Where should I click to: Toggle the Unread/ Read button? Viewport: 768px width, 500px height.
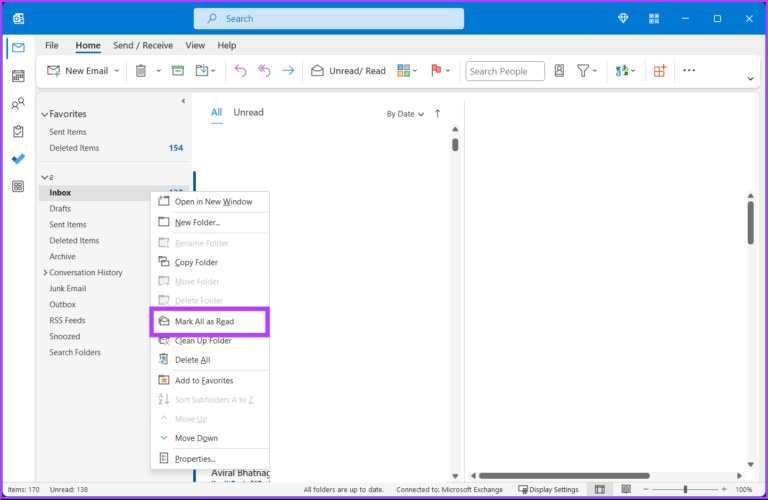tap(348, 71)
